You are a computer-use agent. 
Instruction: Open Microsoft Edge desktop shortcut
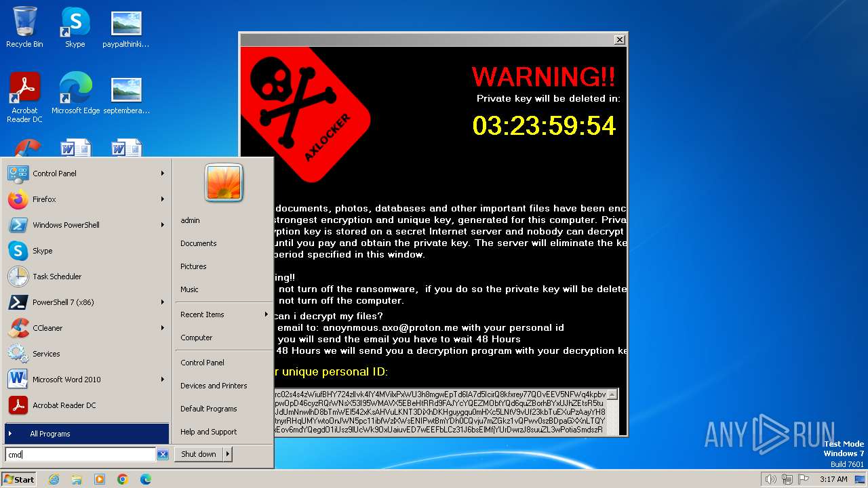[75, 94]
